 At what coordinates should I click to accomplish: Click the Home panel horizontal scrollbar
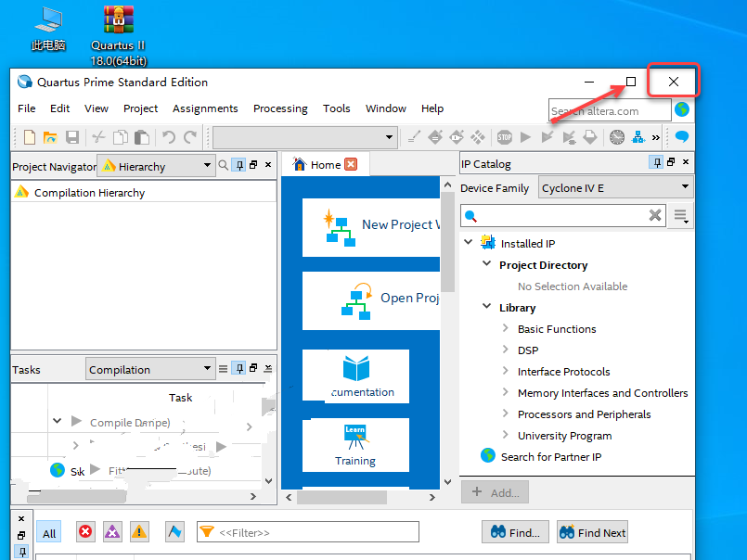coord(341,497)
